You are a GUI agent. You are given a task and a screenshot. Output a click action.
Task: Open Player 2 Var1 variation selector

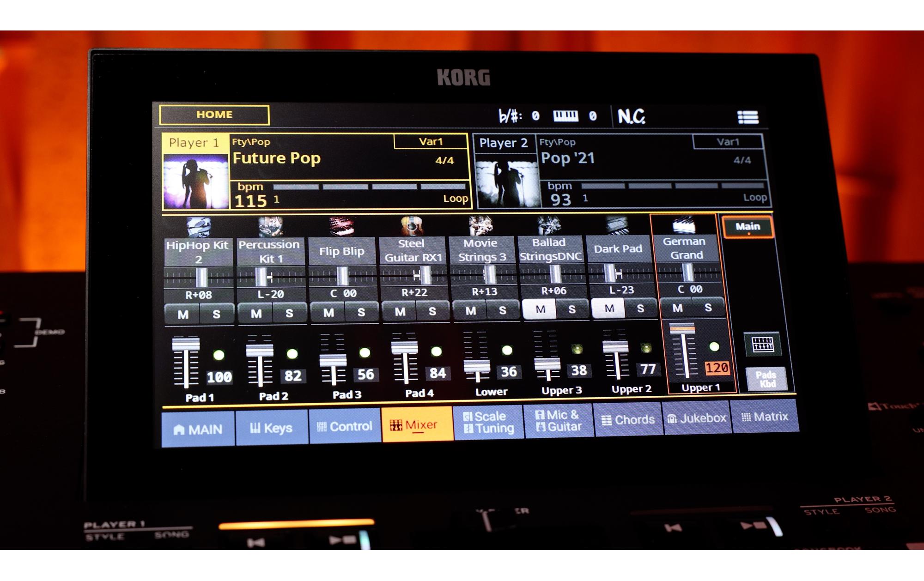[x=728, y=142]
